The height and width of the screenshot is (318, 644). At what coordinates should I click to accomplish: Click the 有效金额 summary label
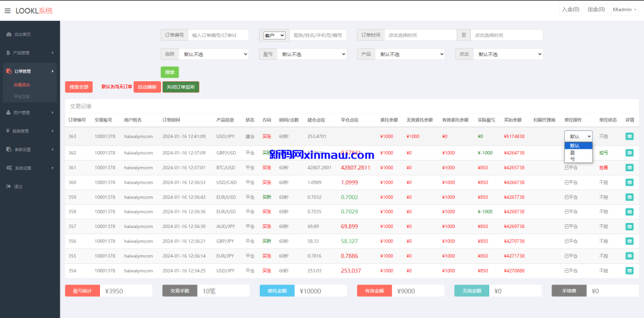(x=374, y=291)
